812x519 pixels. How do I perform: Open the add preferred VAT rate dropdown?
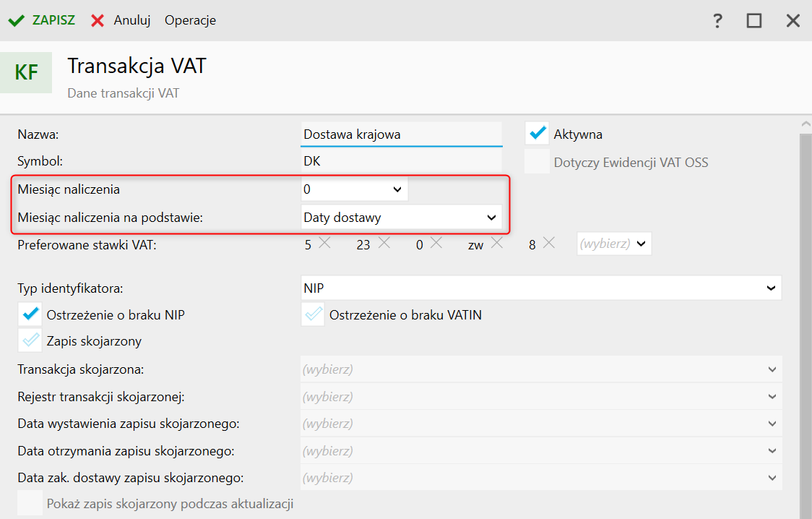[x=614, y=244]
